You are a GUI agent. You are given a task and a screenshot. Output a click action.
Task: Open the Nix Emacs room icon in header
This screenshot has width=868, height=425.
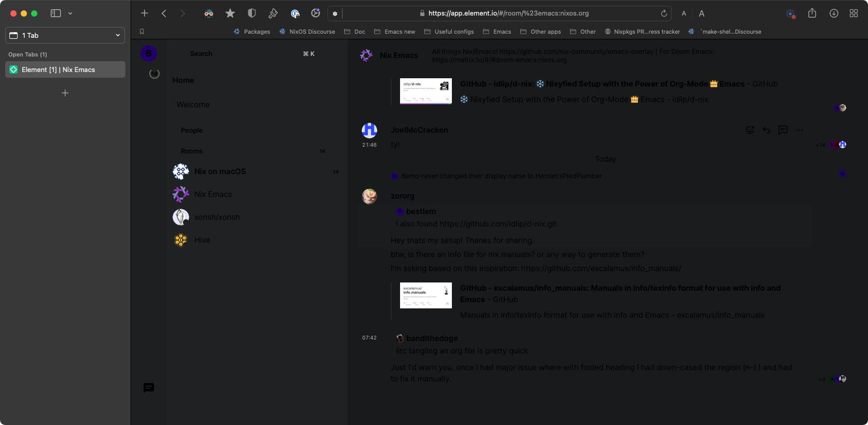click(x=366, y=55)
